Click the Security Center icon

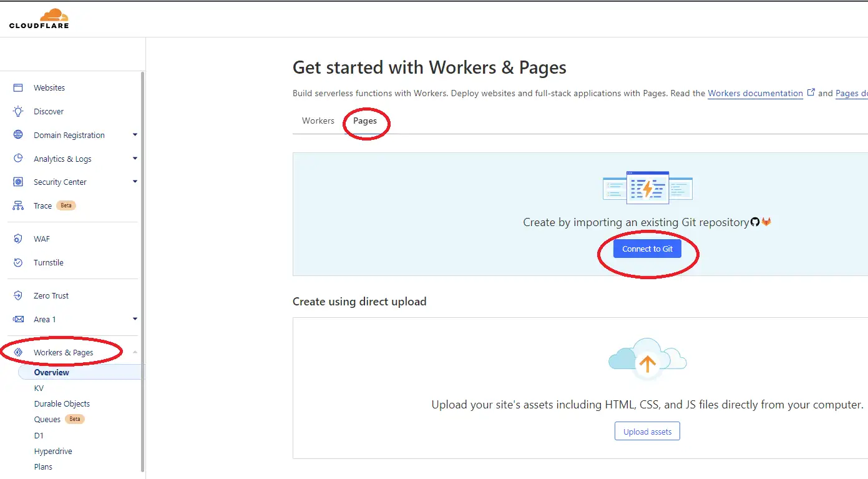[x=18, y=182]
